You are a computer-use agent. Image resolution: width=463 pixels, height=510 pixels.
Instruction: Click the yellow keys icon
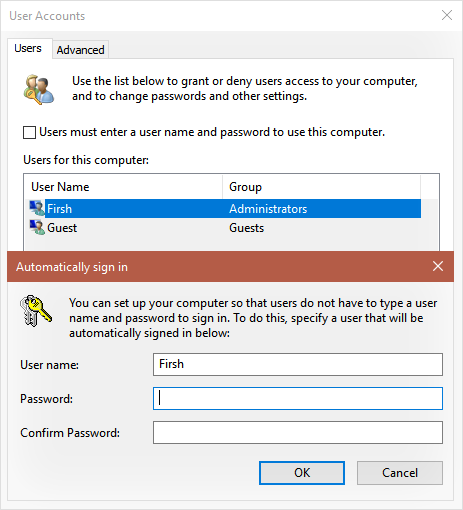[36, 310]
